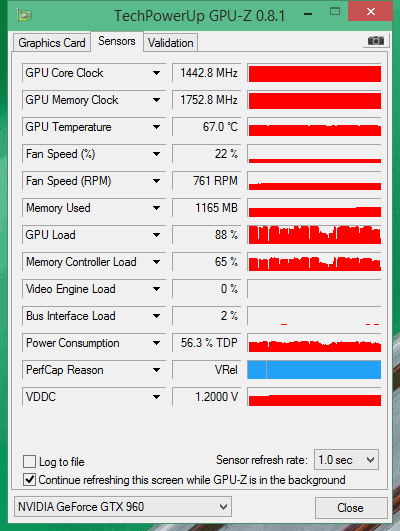
Task: Click the 1442.8 MHz core clock value field
Action: [x=206, y=73]
